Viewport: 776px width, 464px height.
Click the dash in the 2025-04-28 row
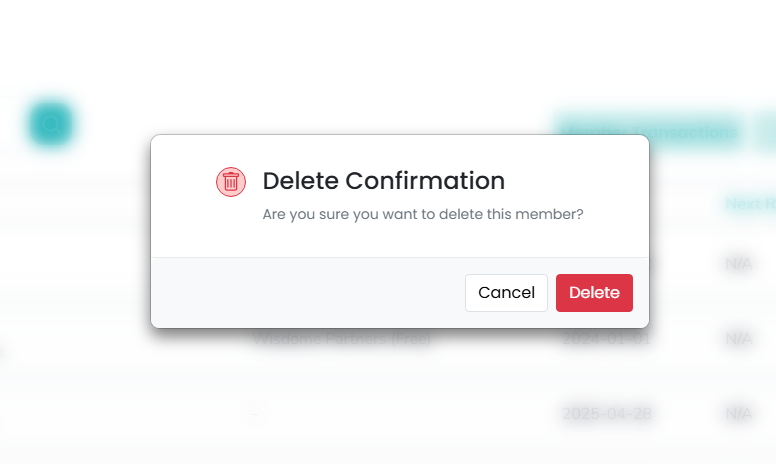(x=257, y=412)
